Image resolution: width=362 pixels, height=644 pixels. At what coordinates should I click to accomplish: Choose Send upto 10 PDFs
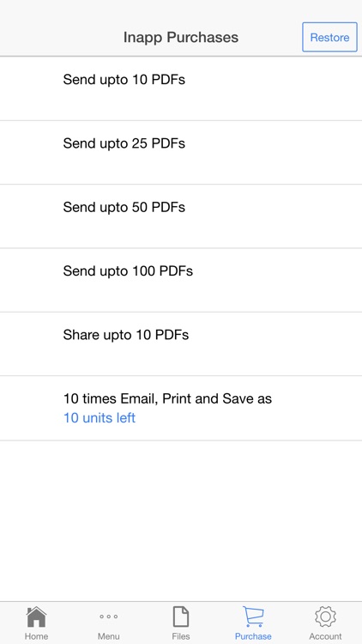181,88
